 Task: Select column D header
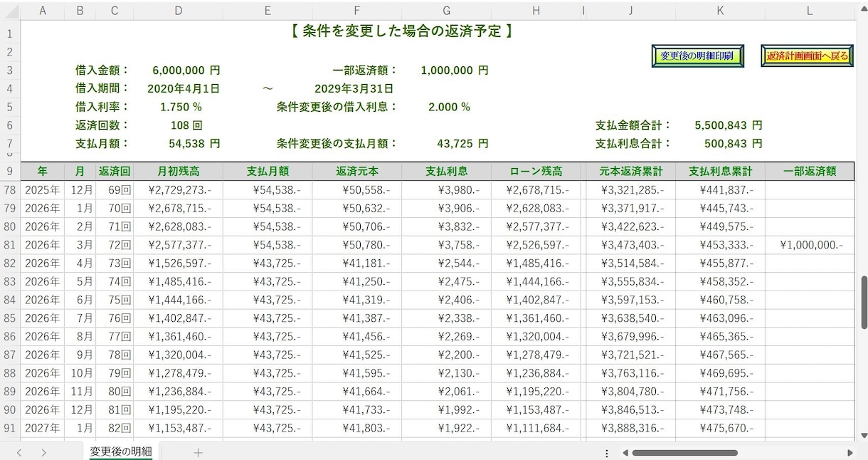pyautogui.click(x=178, y=10)
